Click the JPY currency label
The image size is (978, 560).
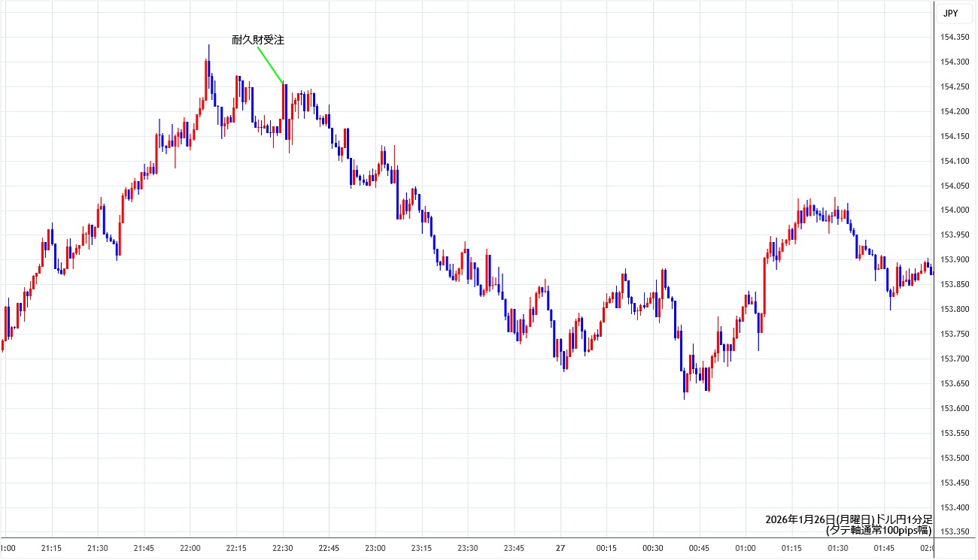coord(952,13)
